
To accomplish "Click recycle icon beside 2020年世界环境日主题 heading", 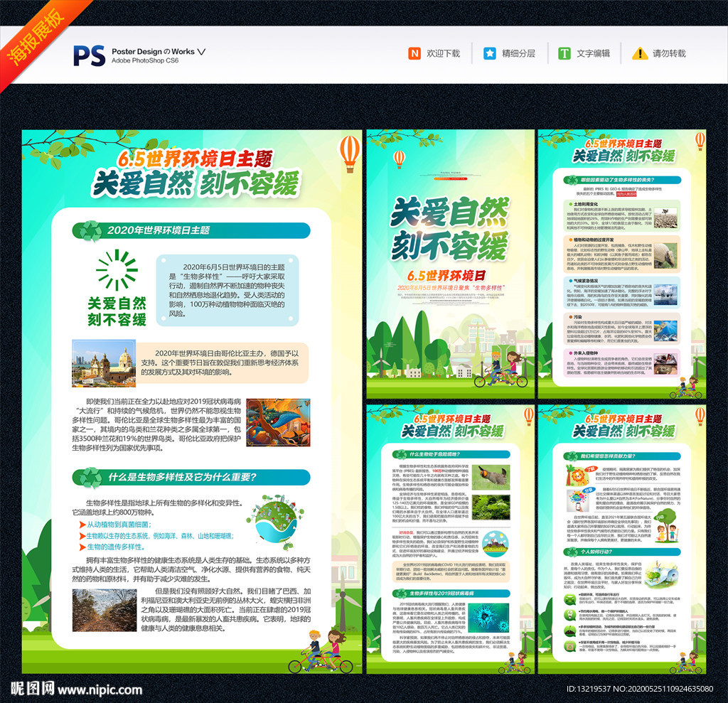I will pos(90,230).
